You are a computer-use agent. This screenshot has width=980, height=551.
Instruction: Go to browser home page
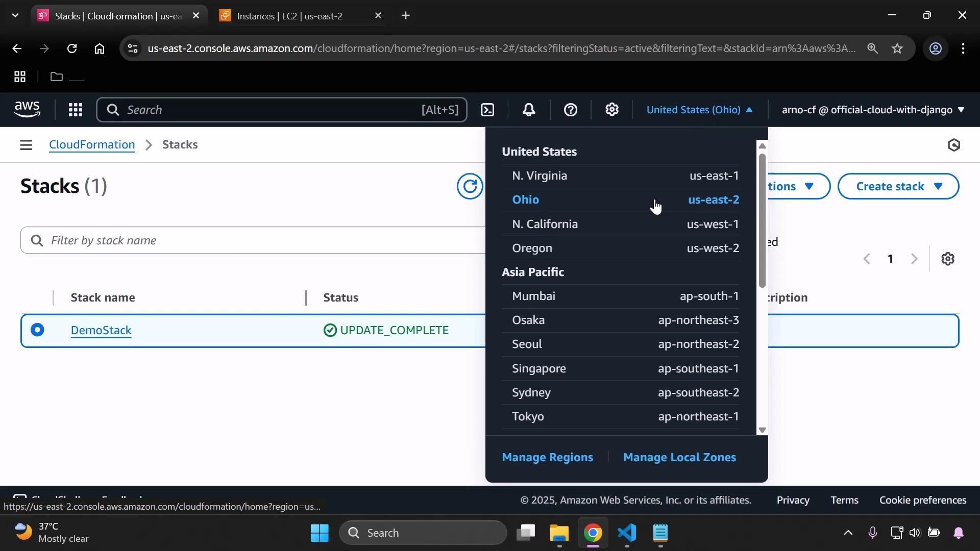tap(100, 48)
